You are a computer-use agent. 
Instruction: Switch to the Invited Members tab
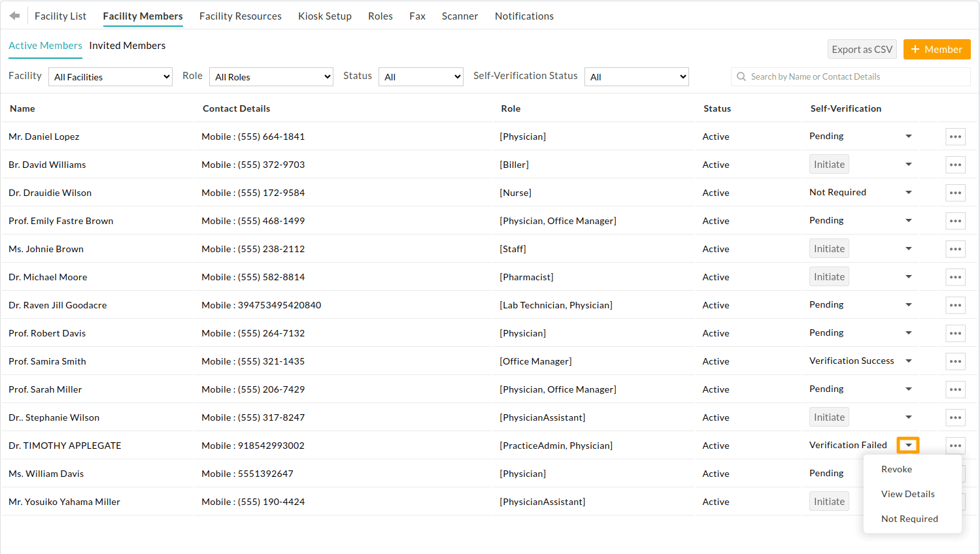[x=127, y=46]
